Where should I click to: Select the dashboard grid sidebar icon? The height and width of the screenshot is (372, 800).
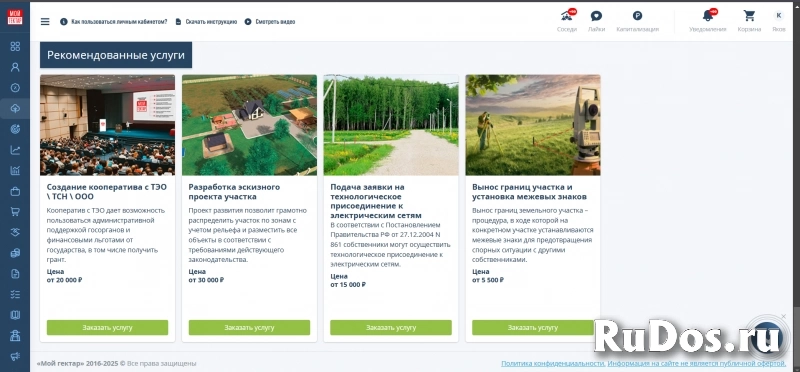[15, 46]
